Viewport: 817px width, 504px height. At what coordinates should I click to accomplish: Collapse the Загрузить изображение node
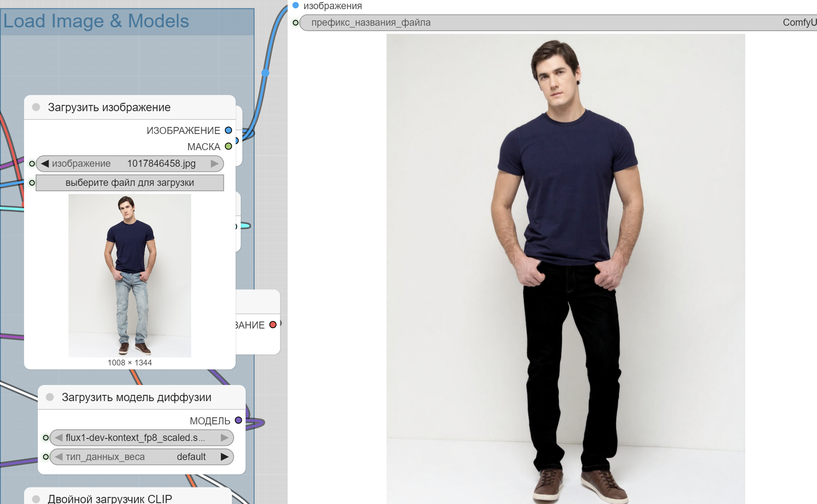(x=36, y=107)
